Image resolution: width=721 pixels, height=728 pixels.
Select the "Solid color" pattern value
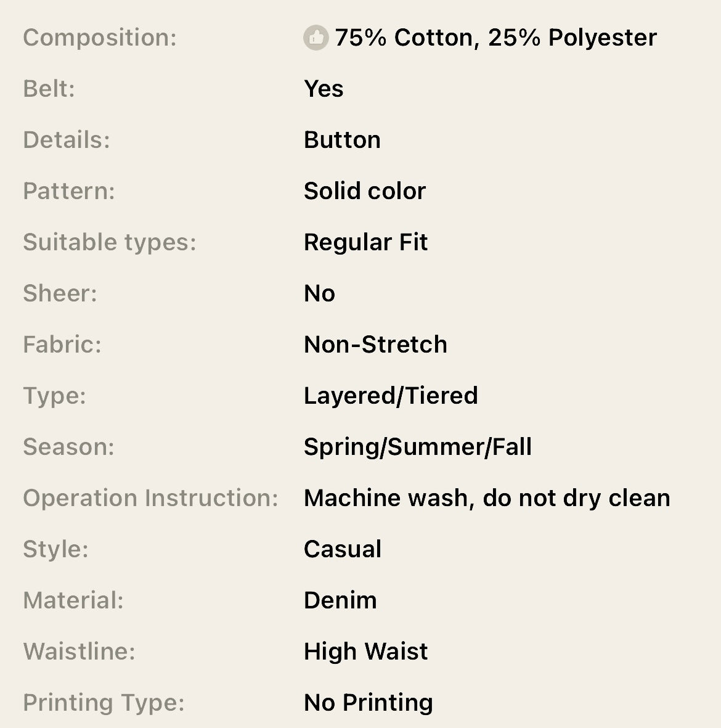[x=365, y=192]
